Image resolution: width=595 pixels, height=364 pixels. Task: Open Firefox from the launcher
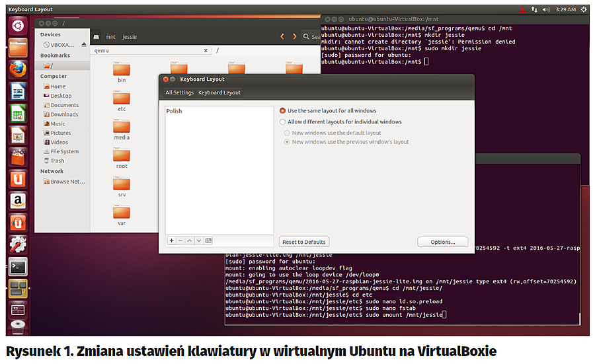[18, 69]
